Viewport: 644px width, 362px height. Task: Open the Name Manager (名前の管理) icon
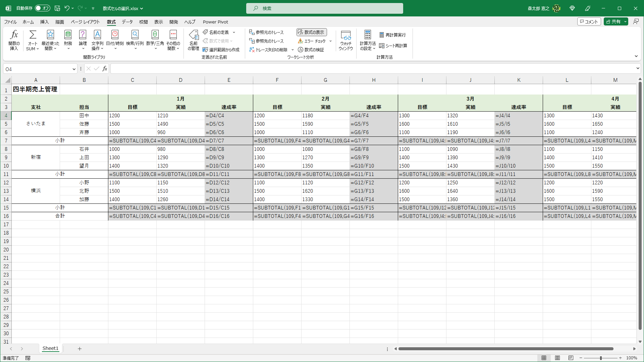(194, 35)
